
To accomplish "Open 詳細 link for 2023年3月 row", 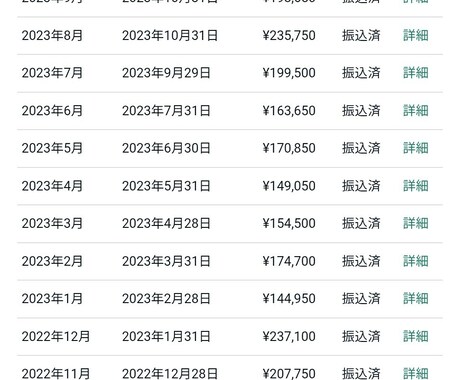I will click(x=416, y=223).
